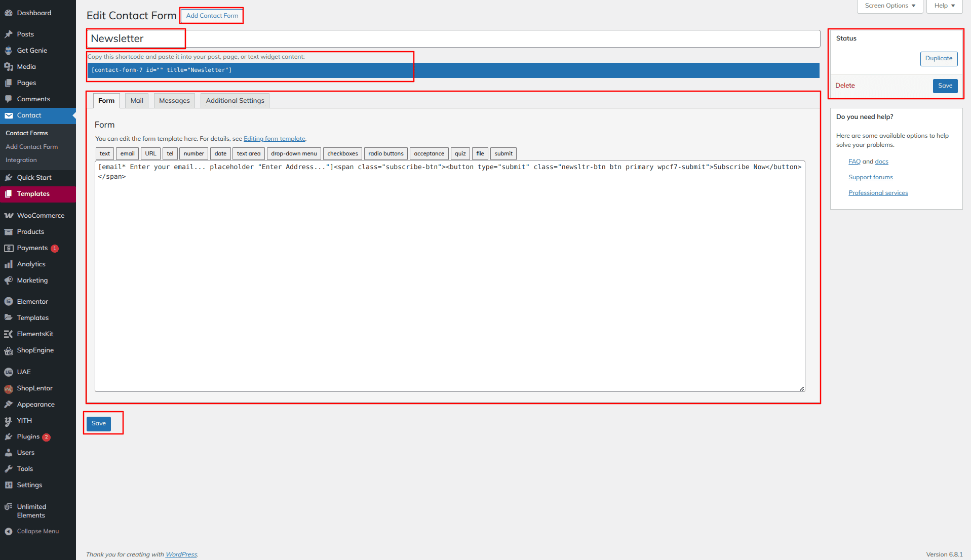Image resolution: width=971 pixels, height=560 pixels.
Task: Expand the Screen Options panel
Action: tap(889, 6)
